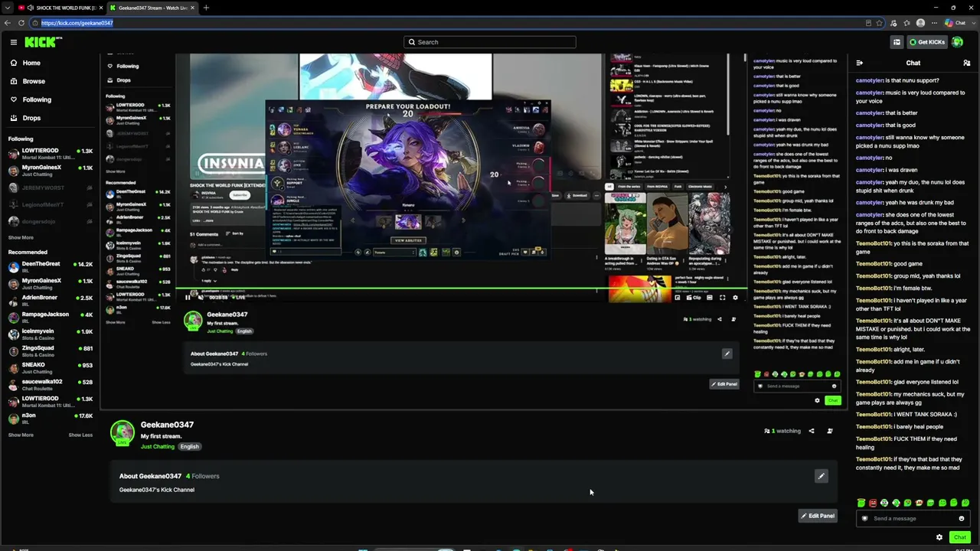Open MyronGainesX channel under Following
980x551 pixels.
point(51,170)
